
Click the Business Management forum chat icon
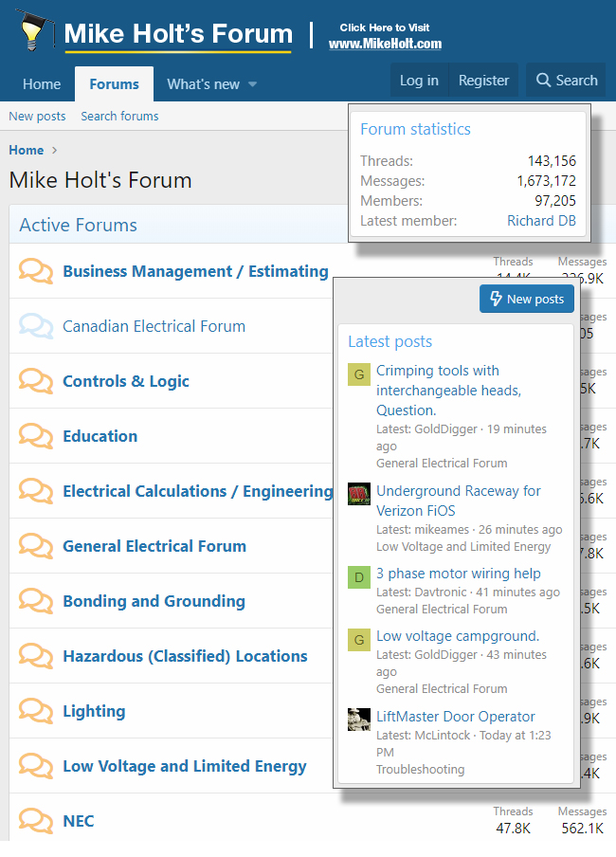(x=36, y=271)
